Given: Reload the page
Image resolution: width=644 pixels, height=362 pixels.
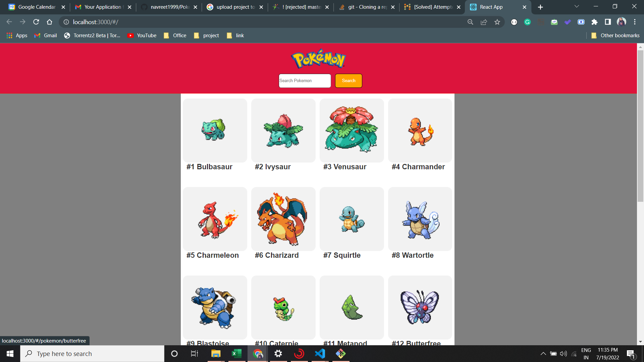Looking at the screenshot, I should pos(36,22).
